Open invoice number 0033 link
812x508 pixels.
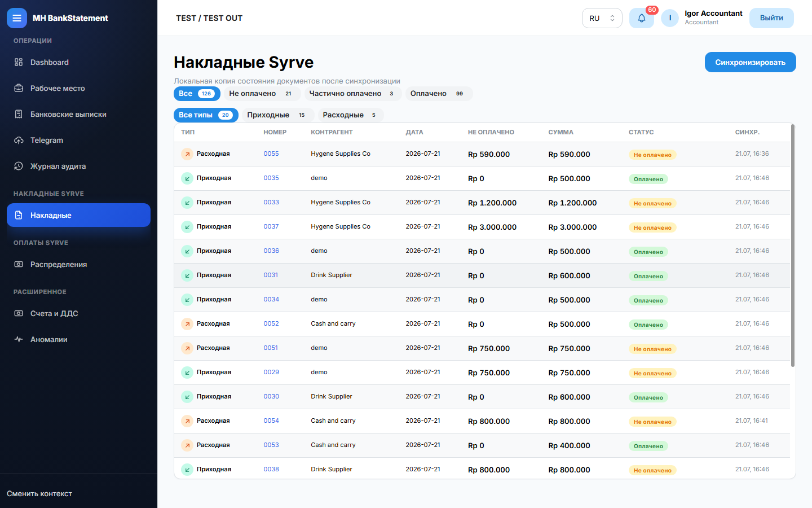tap(271, 202)
